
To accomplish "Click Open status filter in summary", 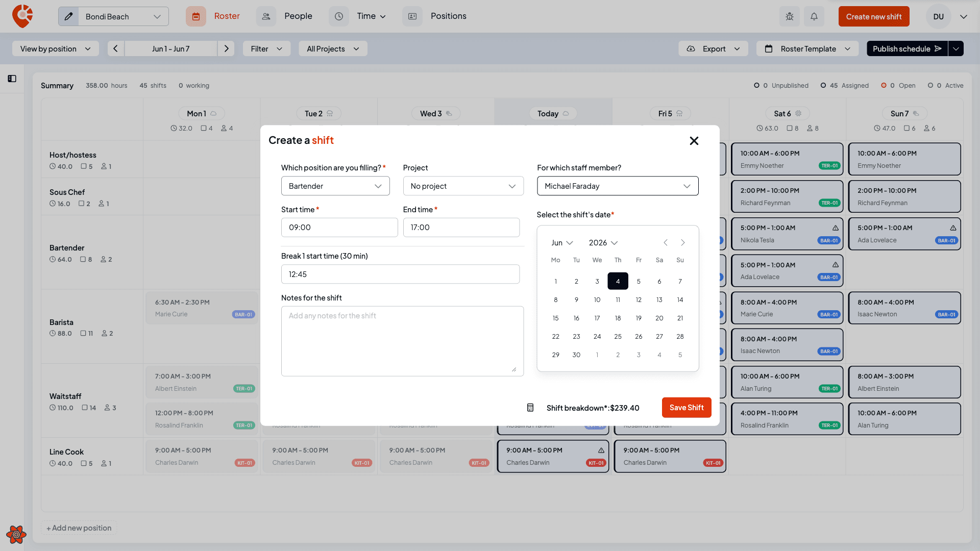I will (898, 85).
